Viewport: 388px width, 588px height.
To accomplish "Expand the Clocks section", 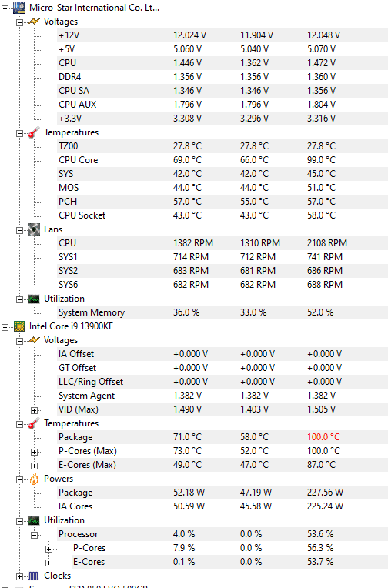I will 19,576.
